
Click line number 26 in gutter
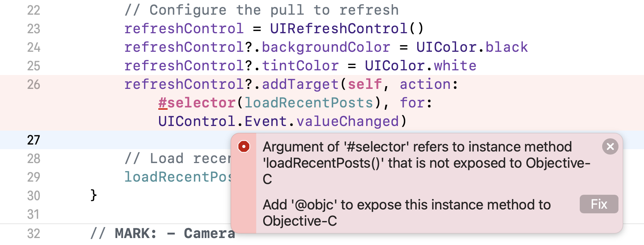point(34,84)
